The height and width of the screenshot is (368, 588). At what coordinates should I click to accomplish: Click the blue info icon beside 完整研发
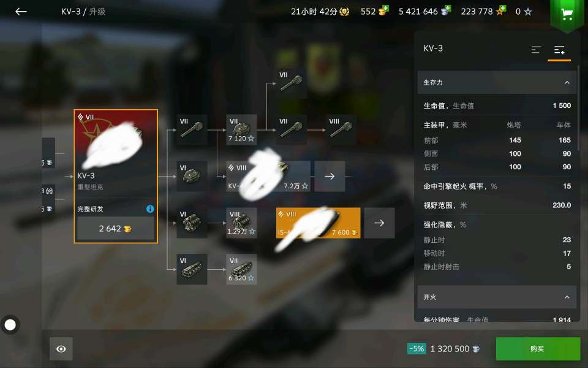[150, 209]
